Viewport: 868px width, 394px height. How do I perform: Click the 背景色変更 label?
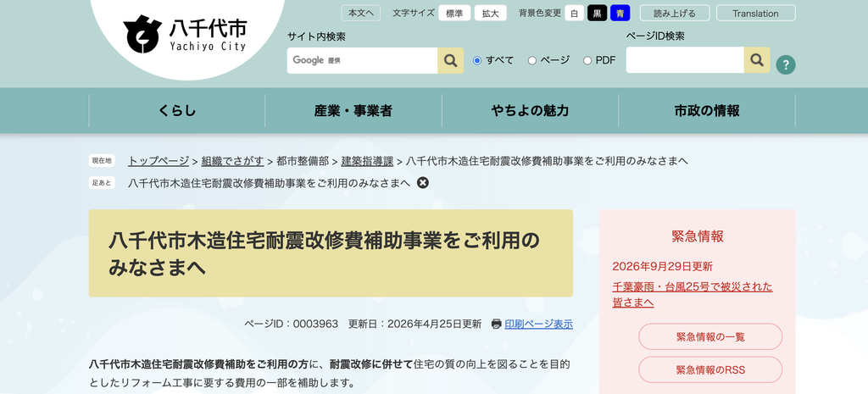point(540,14)
